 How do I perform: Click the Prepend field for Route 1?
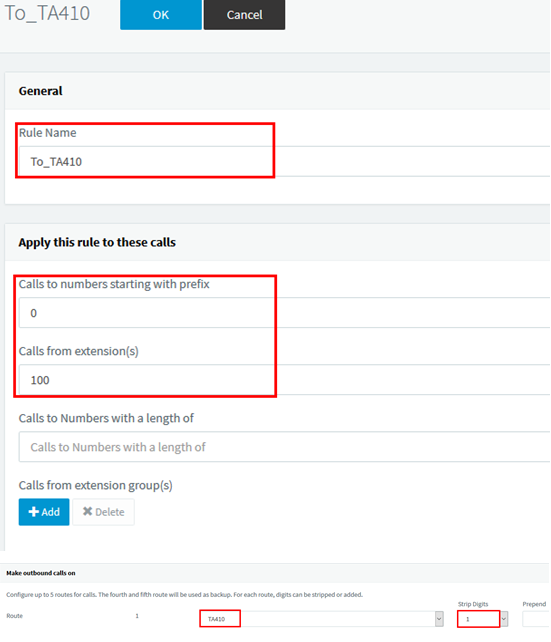536,619
